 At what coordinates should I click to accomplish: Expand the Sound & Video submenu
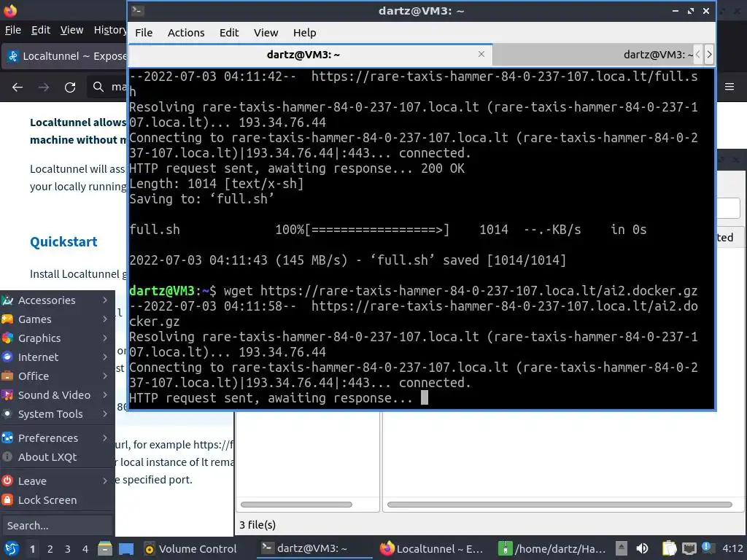coord(57,395)
